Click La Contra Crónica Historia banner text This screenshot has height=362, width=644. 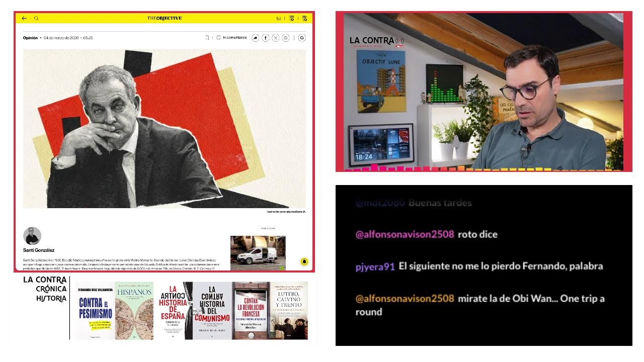[x=45, y=289]
